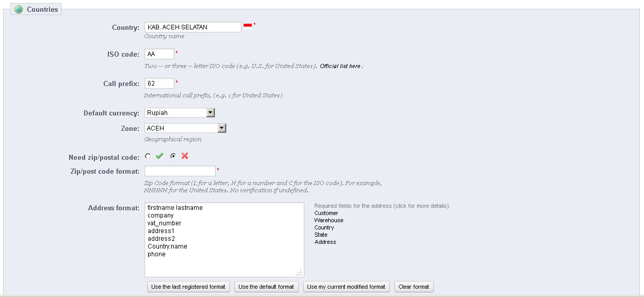The width and height of the screenshot is (644, 297).
Task: Click the 'Need zip/postal code:' label
Action: click(x=104, y=157)
